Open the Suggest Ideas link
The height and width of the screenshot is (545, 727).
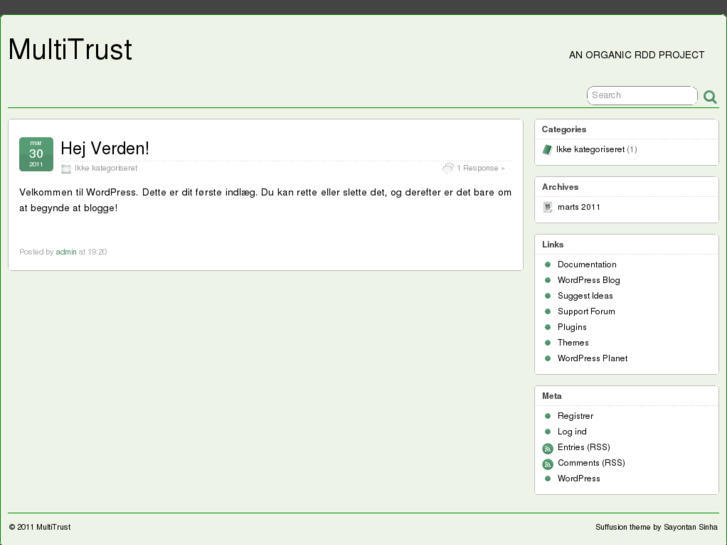[585, 296]
